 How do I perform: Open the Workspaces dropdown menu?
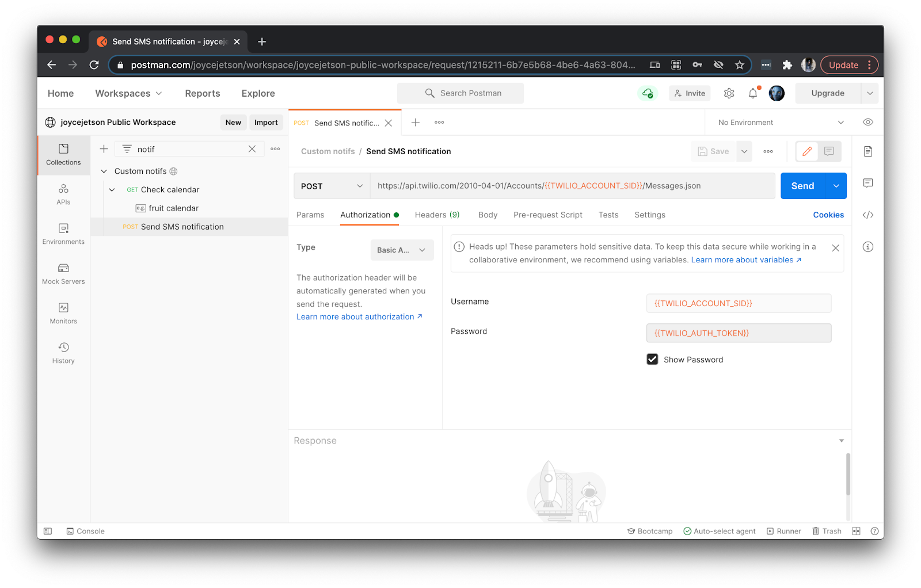pyautogui.click(x=128, y=93)
